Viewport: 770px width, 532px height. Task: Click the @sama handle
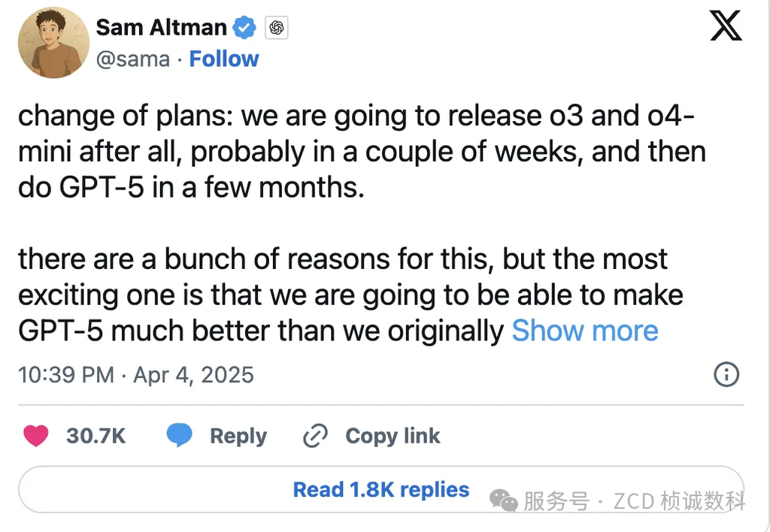pyautogui.click(x=132, y=59)
